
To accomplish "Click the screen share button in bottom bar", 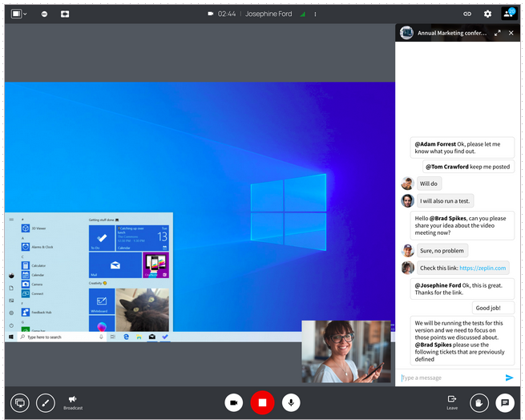I will pyautogui.click(x=20, y=402).
